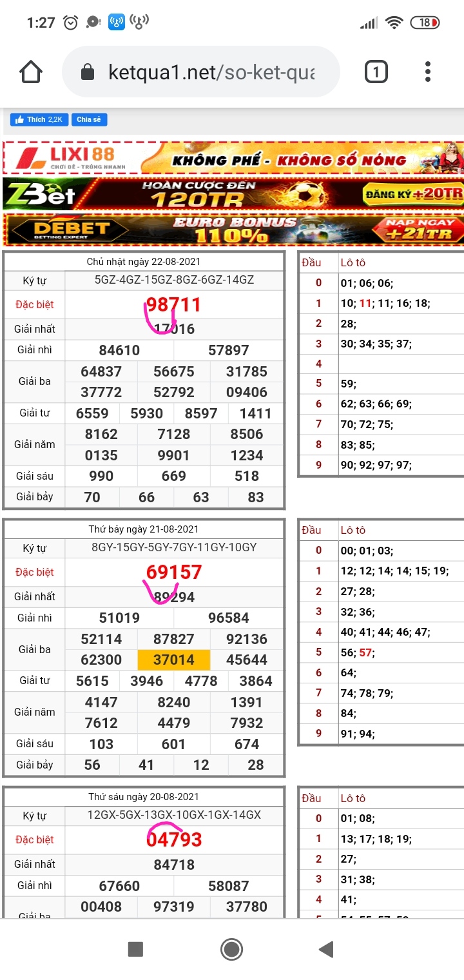
Task: Tap lô tô row 10; 11; 11; 16; 18;
Action: click(385, 303)
